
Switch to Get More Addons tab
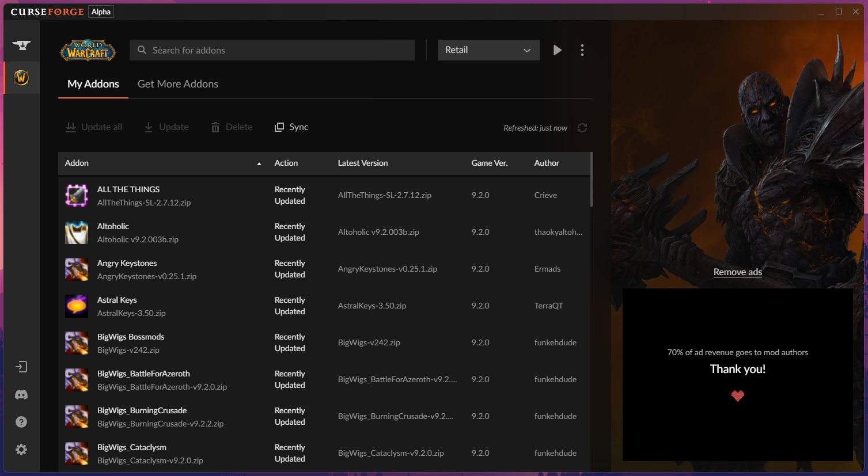coord(178,84)
